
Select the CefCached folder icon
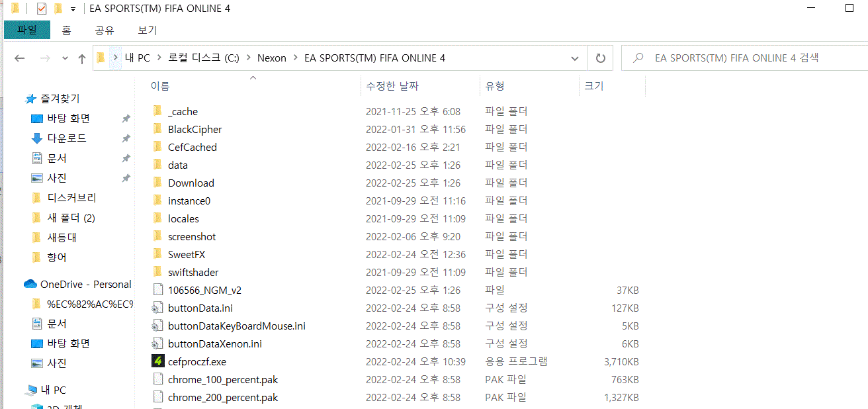(x=157, y=147)
